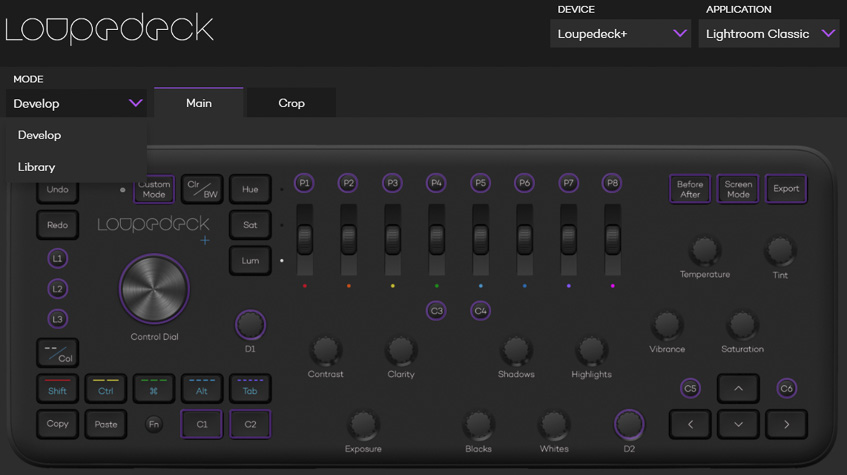The width and height of the screenshot is (847, 475).
Task: Select the red color wheel slider
Action: click(x=305, y=239)
